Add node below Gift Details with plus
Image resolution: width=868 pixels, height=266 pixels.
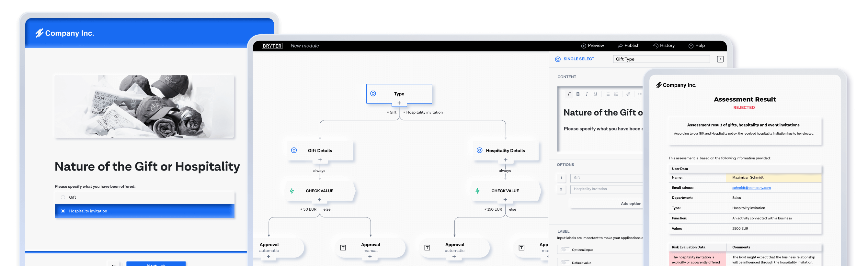[320, 160]
